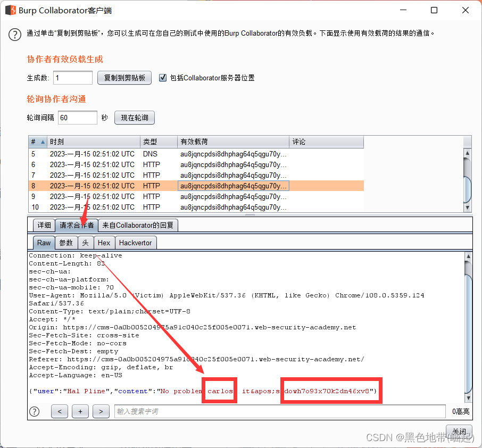Select row 6 HTTP interaction
482x448 pixels.
pos(196,165)
